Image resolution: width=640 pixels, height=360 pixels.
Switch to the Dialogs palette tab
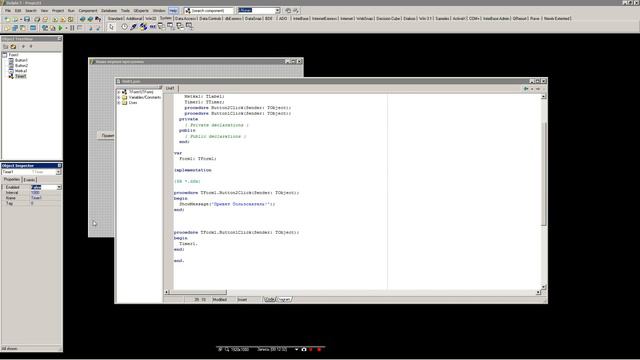[x=409, y=19]
